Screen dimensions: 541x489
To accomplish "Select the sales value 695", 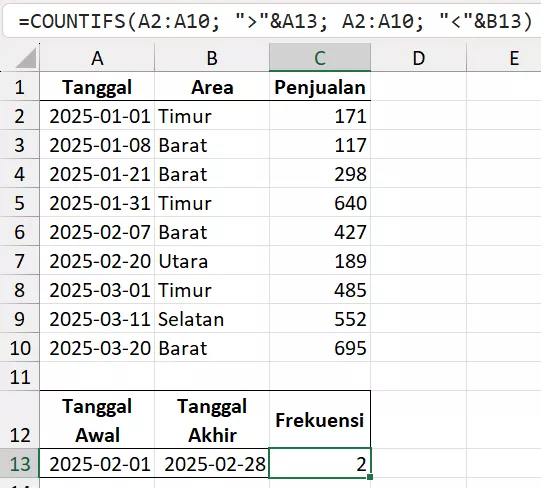I will (x=320, y=348).
